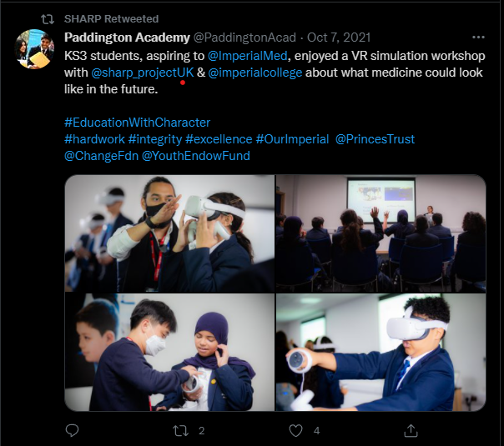The height and width of the screenshot is (446, 504).
Task: Open the Oct 7, 2021 timestamp
Action: pyautogui.click(x=339, y=38)
